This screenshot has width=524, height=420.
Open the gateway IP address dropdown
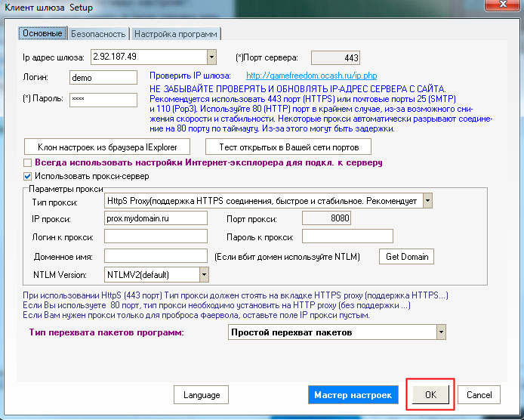click(x=211, y=57)
